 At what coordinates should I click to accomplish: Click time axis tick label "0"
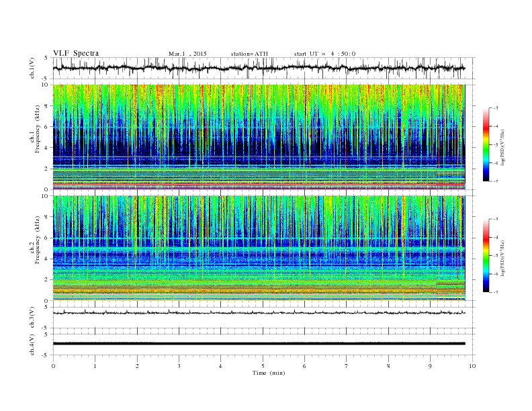click(53, 366)
